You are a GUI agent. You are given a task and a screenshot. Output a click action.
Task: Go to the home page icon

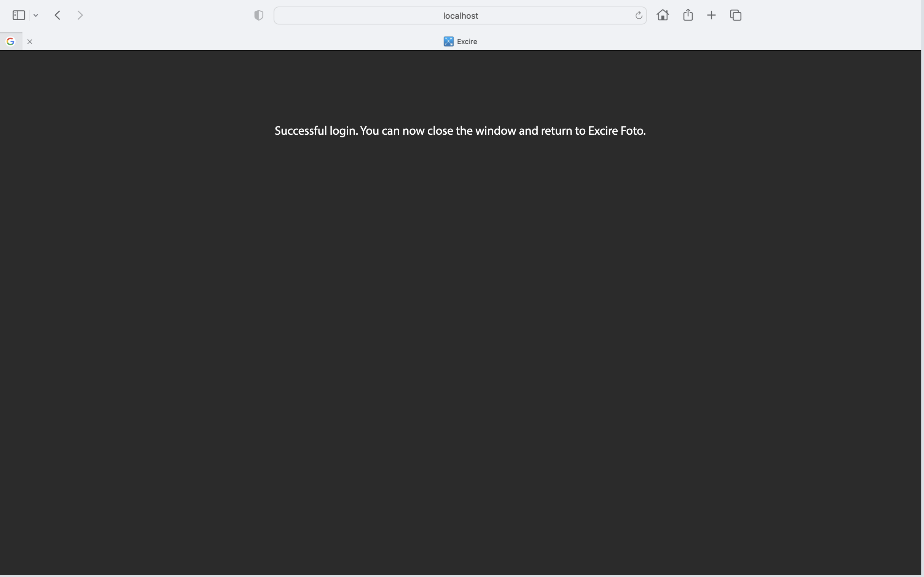663,15
